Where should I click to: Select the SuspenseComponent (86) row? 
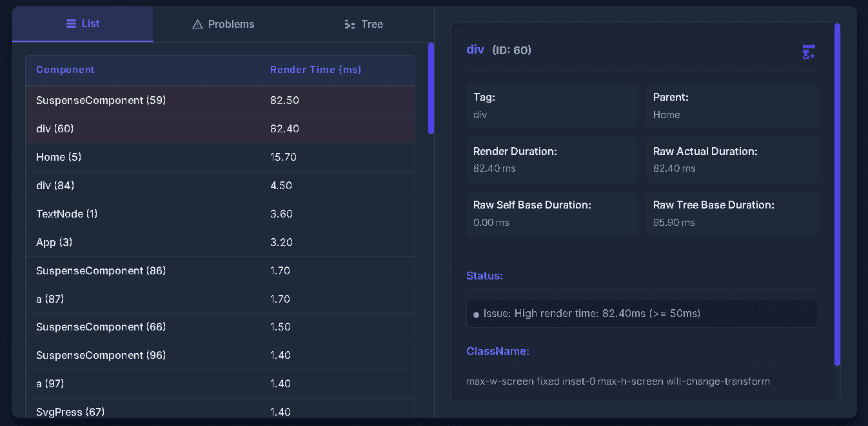tap(220, 271)
